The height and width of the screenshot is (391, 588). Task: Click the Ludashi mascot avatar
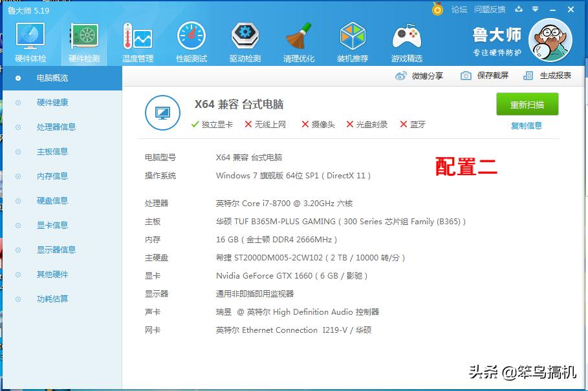click(550, 40)
